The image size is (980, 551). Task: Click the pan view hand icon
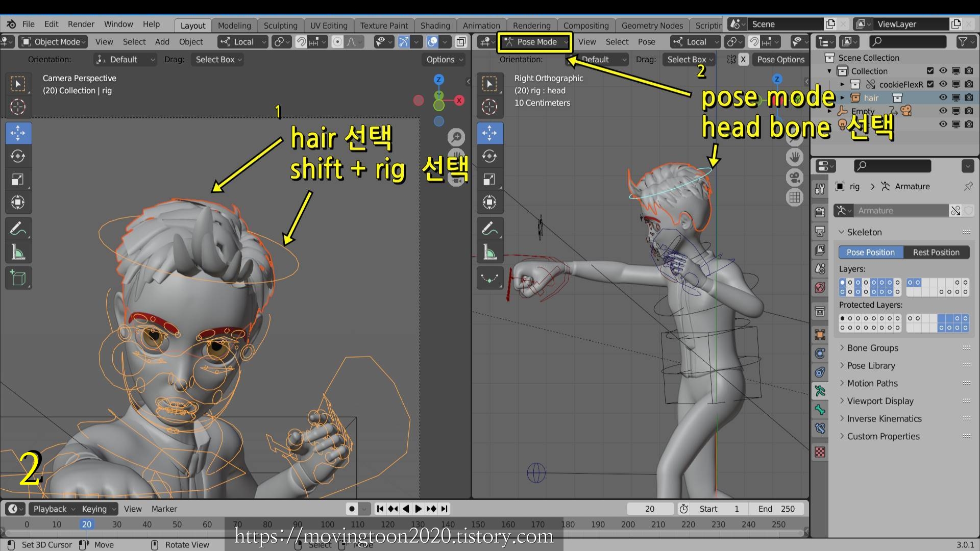tap(795, 157)
